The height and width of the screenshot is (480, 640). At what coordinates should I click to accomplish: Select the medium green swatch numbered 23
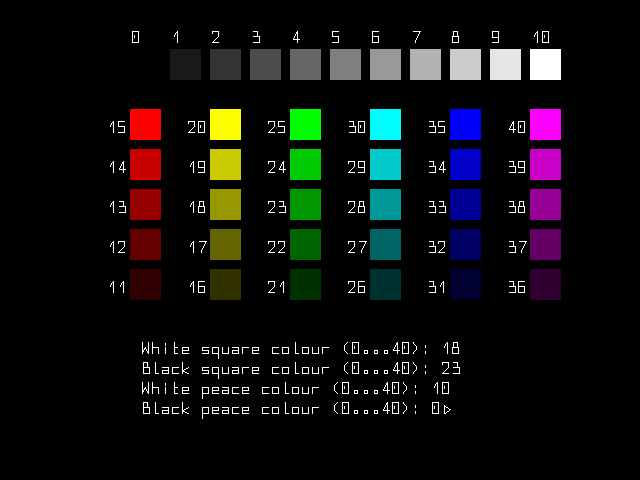point(305,205)
